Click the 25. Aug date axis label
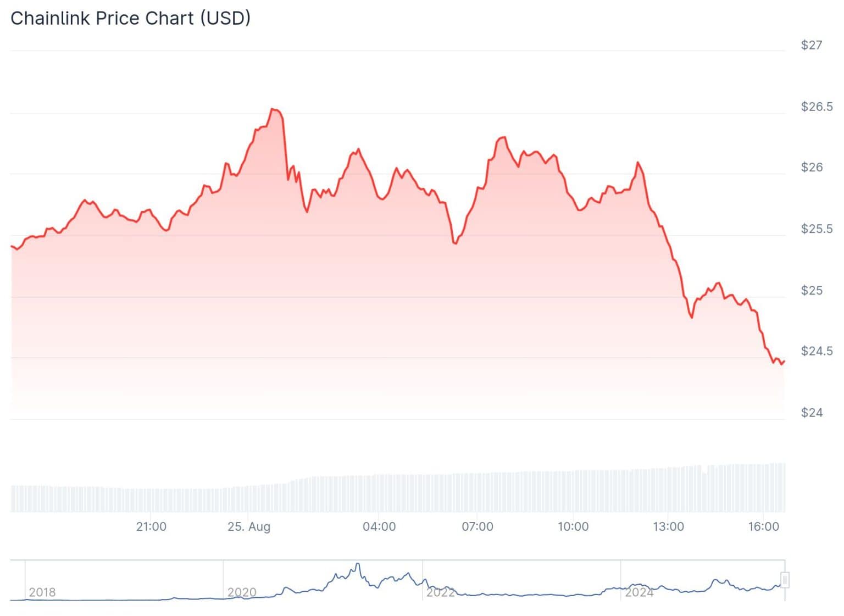The width and height of the screenshot is (844, 616). (249, 526)
